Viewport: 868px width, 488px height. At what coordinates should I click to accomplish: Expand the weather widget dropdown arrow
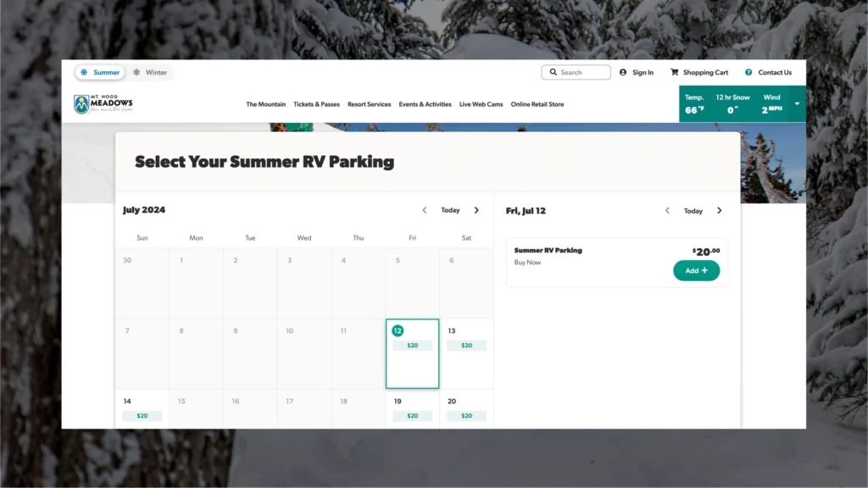click(795, 104)
